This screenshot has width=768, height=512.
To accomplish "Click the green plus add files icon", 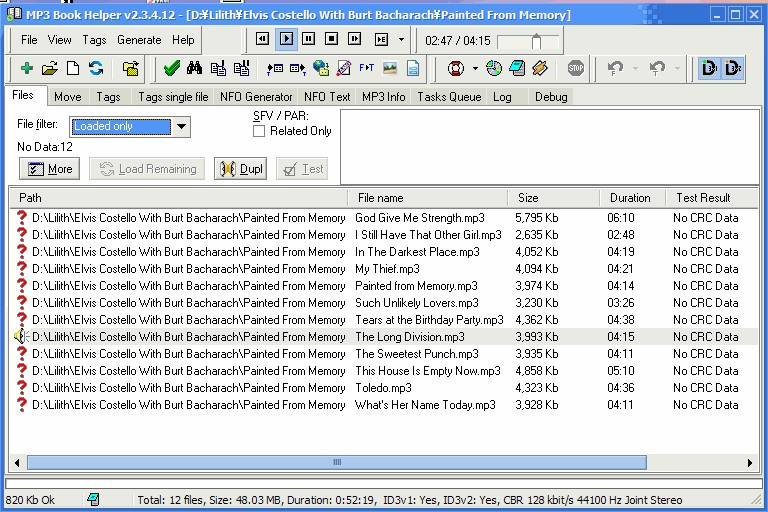I will click(27, 68).
